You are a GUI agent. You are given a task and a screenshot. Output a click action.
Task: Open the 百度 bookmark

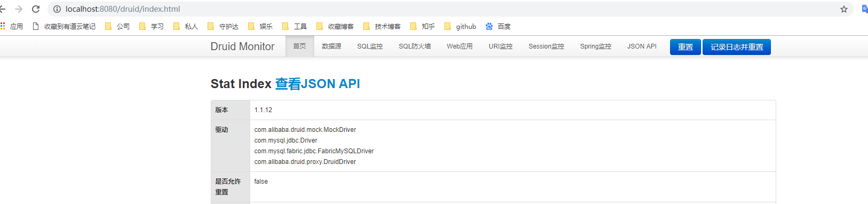[x=498, y=26]
